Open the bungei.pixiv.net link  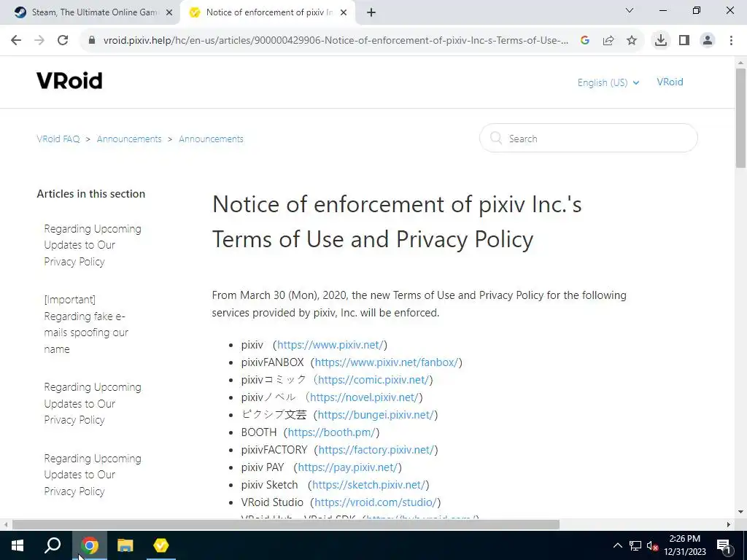376,415
